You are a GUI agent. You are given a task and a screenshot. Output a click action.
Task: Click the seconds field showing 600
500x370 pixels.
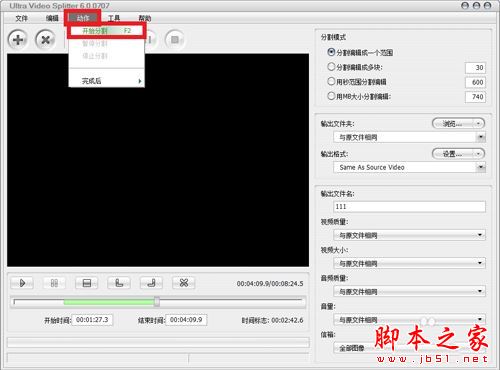click(475, 82)
